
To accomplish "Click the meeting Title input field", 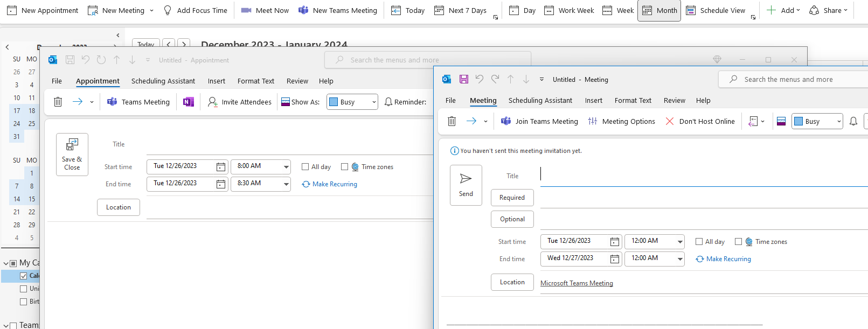I will (704, 176).
